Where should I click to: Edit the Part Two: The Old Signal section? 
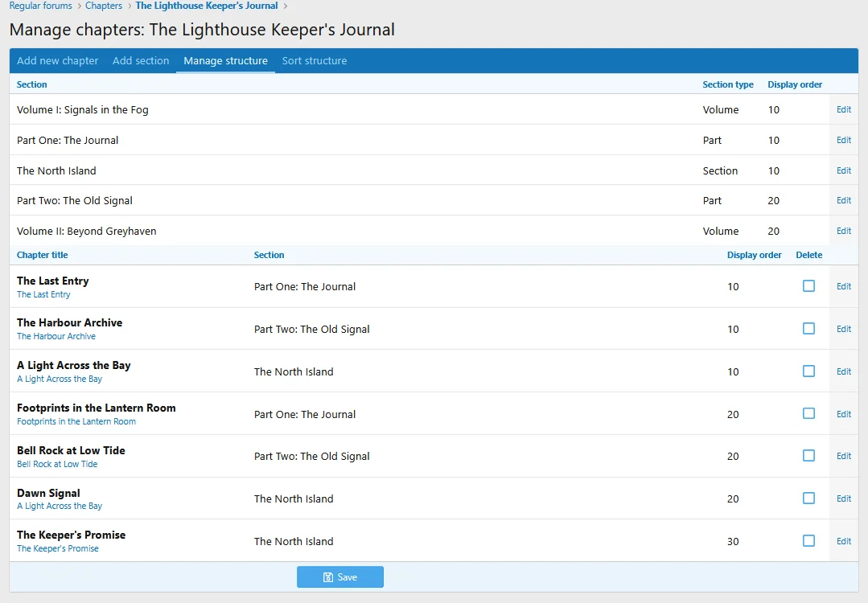coord(844,200)
